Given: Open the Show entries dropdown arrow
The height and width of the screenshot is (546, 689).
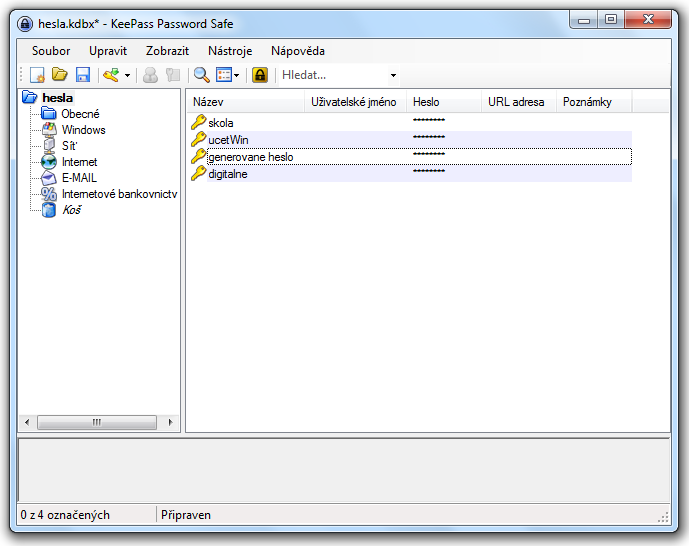Looking at the screenshot, I should click(236, 76).
